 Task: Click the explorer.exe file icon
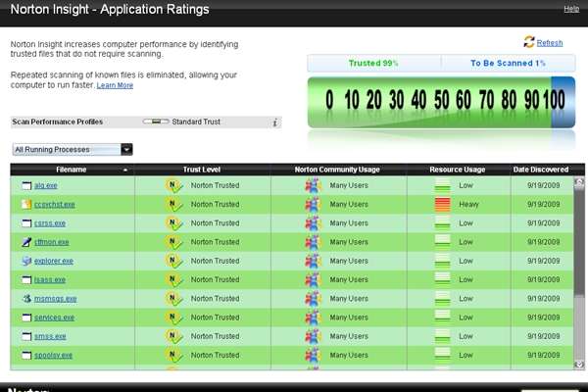[26, 261]
